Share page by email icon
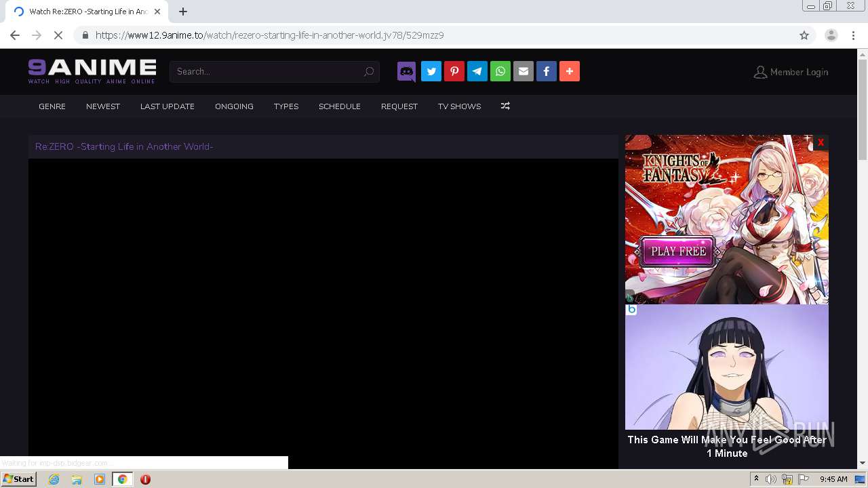The width and height of the screenshot is (868, 488). [524, 71]
